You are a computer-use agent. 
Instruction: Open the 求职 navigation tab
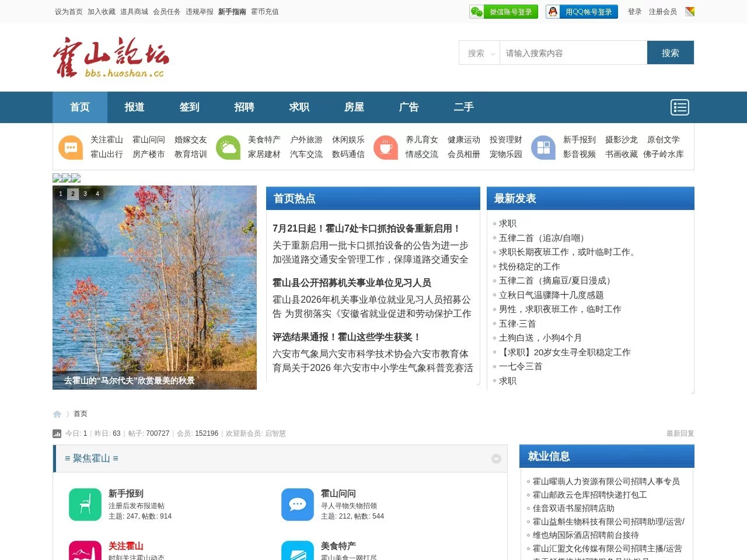pos(299,107)
